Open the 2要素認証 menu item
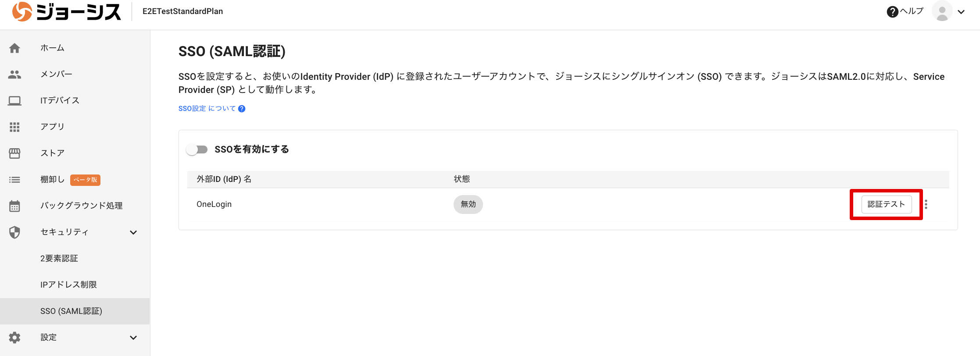This screenshot has width=980, height=356. click(x=59, y=259)
